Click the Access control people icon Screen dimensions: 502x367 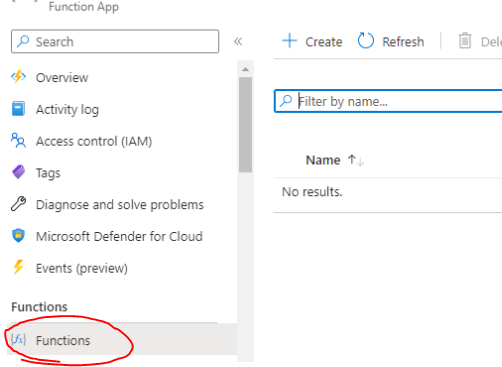(18, 140)
